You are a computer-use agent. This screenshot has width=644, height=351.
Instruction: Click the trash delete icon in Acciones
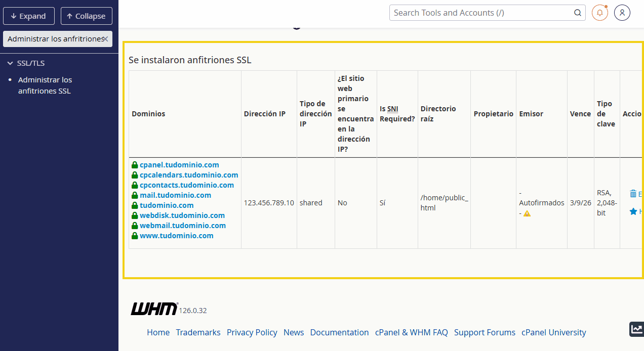[633, 194]
